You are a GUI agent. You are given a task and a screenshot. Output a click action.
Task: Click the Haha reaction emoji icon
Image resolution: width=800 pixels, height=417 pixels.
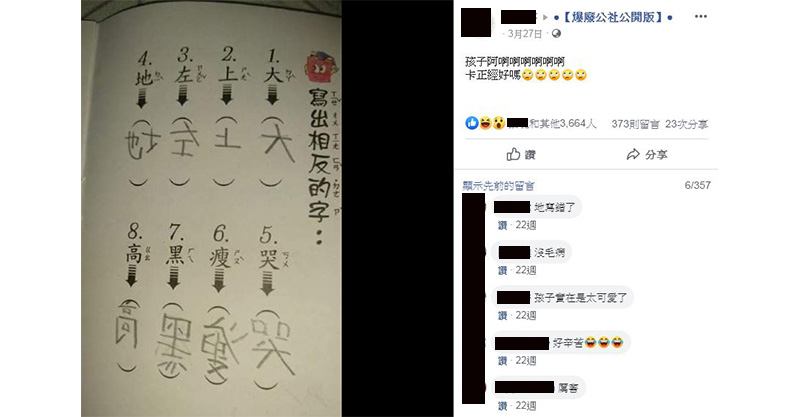click(x=485, y=123)
